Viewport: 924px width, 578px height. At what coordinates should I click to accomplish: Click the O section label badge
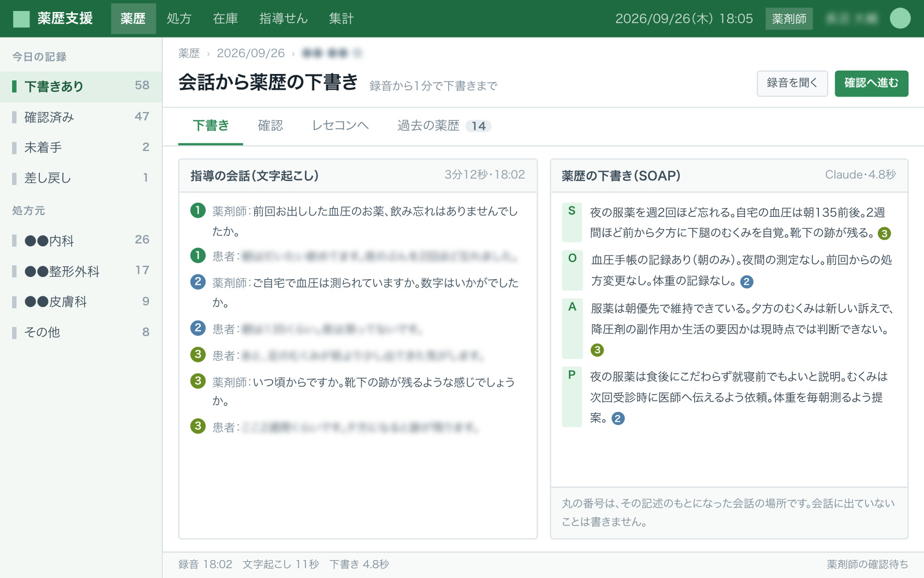click(572, 270)
